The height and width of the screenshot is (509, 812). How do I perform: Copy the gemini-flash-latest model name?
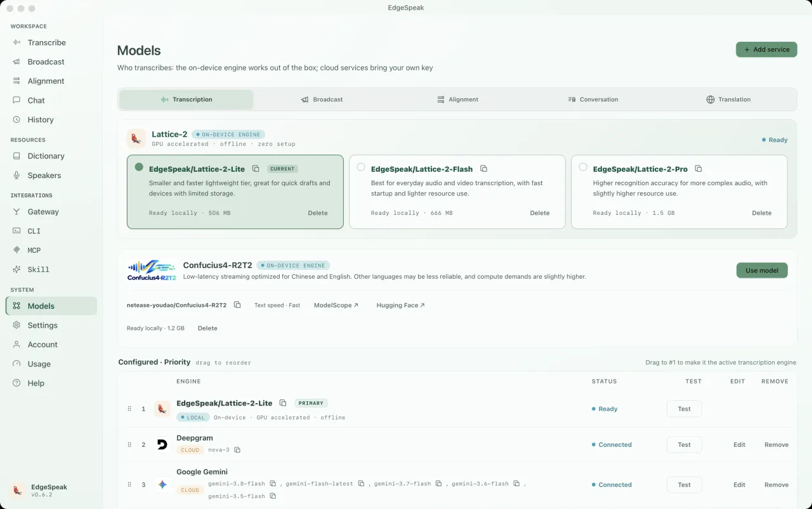click(x=361, y=484)
